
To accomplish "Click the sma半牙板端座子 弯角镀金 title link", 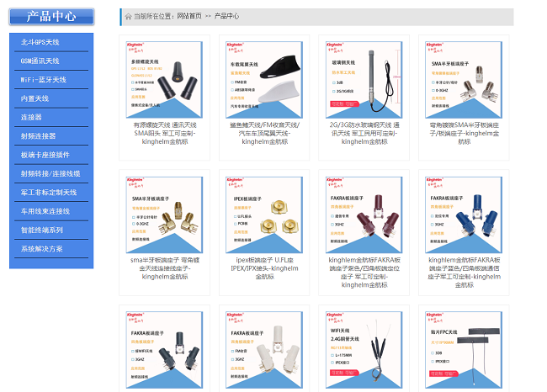I will click(165, 268).
